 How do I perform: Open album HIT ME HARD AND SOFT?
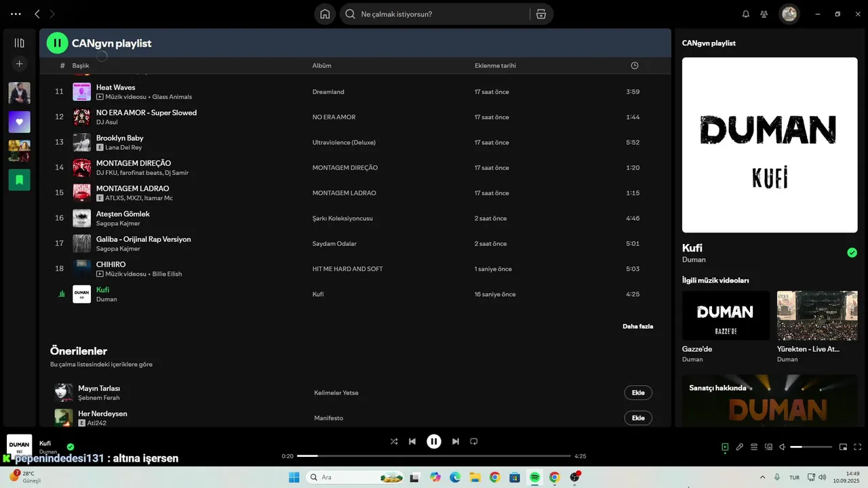pyautogui.click(x=347, y=269)
